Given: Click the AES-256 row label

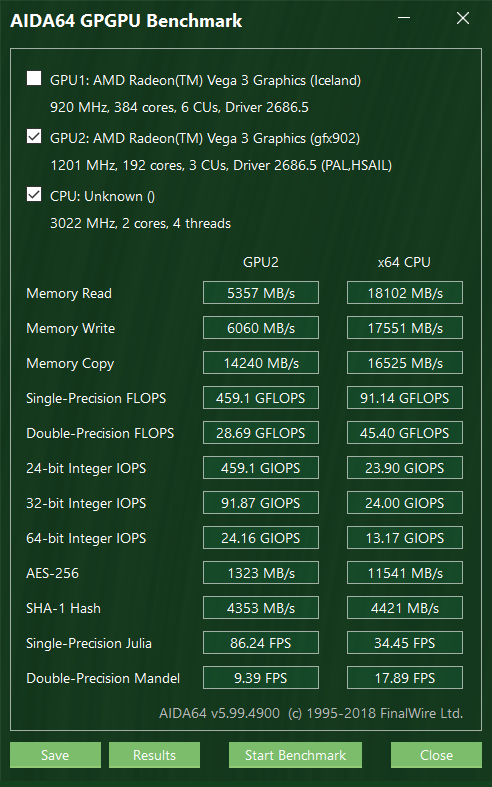Looking at the screenshot, I should (52, 573).
